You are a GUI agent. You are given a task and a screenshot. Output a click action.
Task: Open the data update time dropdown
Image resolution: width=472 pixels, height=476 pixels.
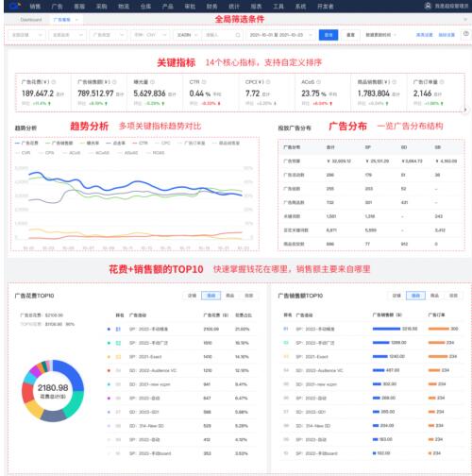point(380,35)
